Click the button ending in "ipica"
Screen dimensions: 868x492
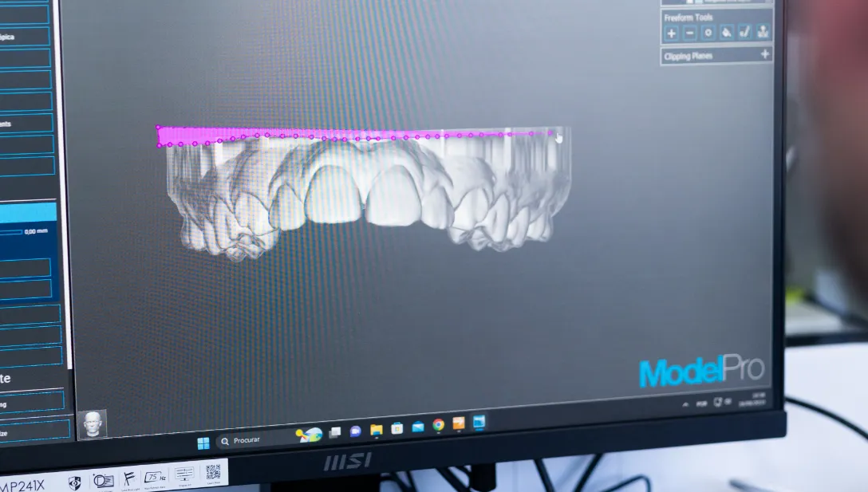click(x=25, y=37)
